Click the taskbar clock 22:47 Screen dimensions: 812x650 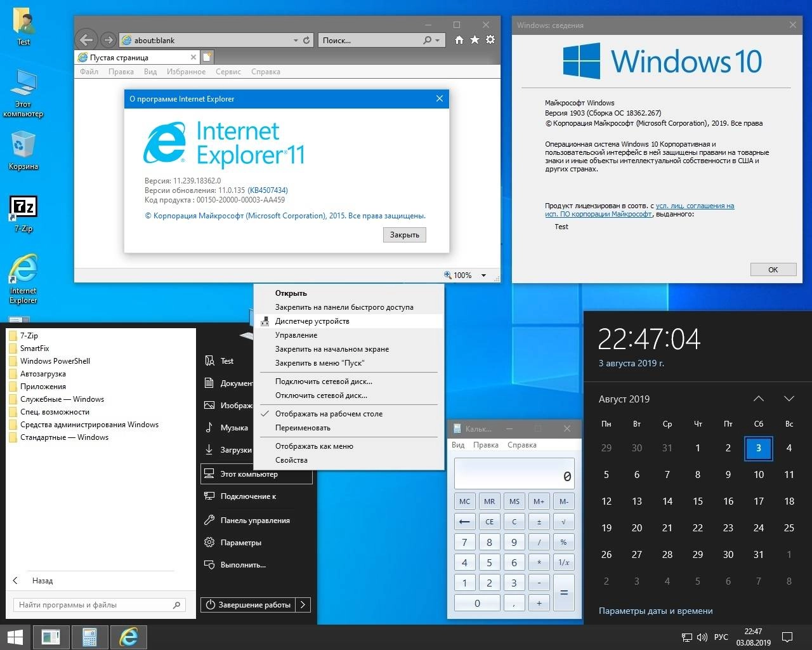click(x=753, y=637)
